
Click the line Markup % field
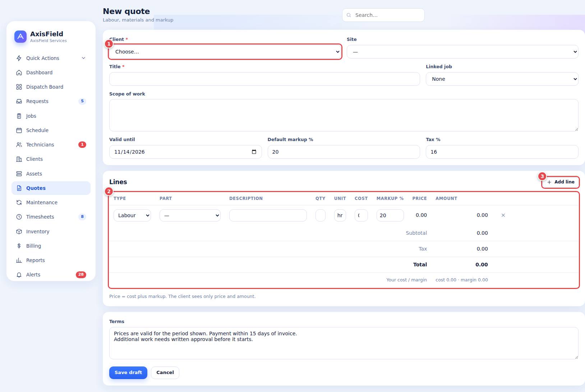[390, 215]
